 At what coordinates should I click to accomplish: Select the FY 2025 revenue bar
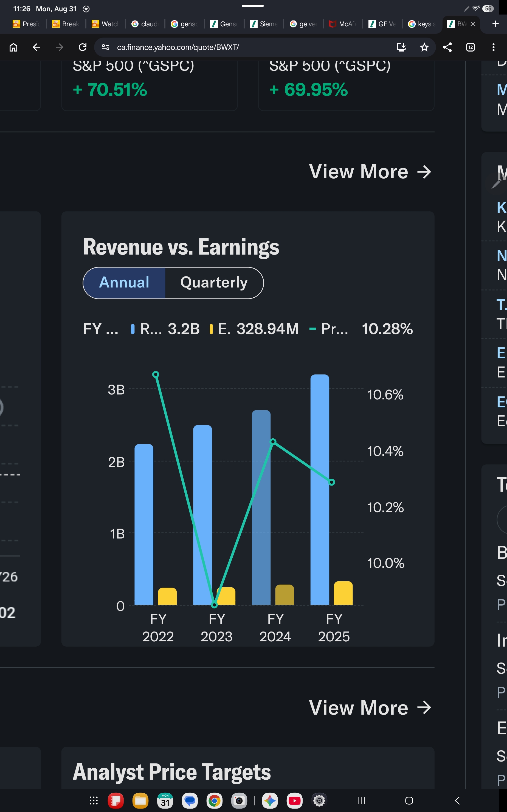tap(320, 489)
